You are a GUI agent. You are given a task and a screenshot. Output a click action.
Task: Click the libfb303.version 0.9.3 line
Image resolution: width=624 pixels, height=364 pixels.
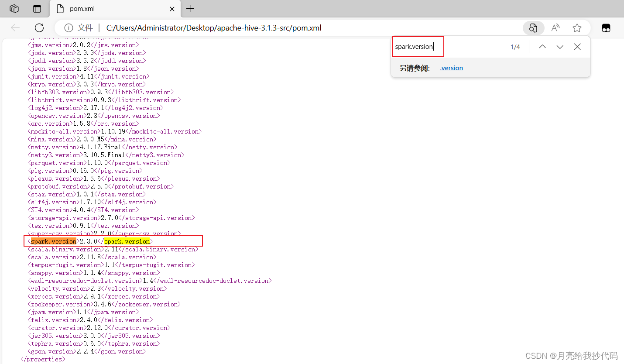coord(101,92)
